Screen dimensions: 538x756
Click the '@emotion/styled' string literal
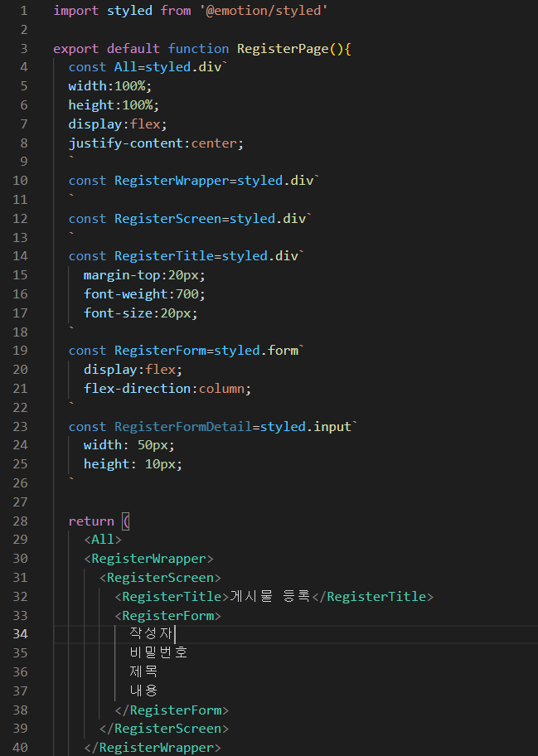[x=264, y=11]
